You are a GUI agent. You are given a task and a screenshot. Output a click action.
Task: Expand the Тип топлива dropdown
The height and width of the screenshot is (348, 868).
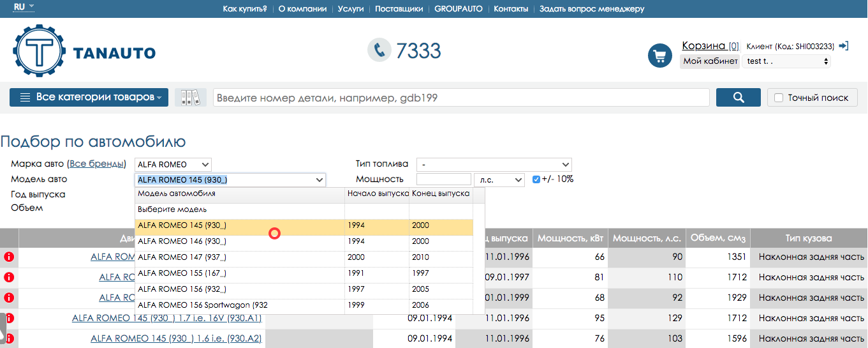[494, 165]
